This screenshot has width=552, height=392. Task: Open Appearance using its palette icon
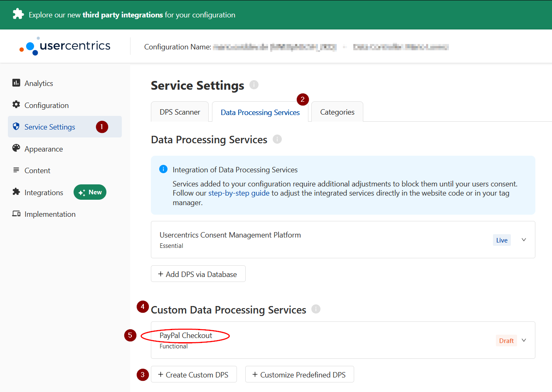[x=16, y=149]
